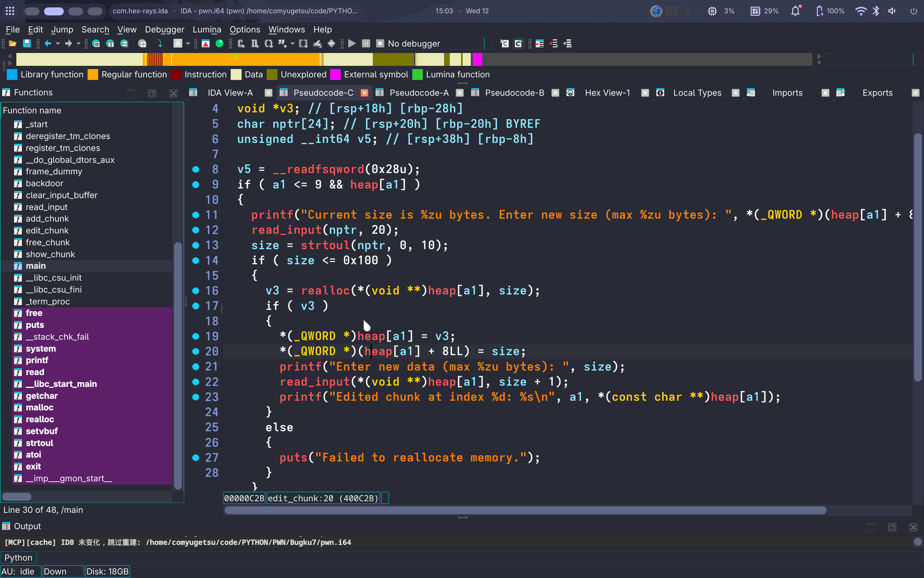Screen dimensions: 924x578
Task: Toggle breakpoint dot on line 20
Action: point(195,351)
